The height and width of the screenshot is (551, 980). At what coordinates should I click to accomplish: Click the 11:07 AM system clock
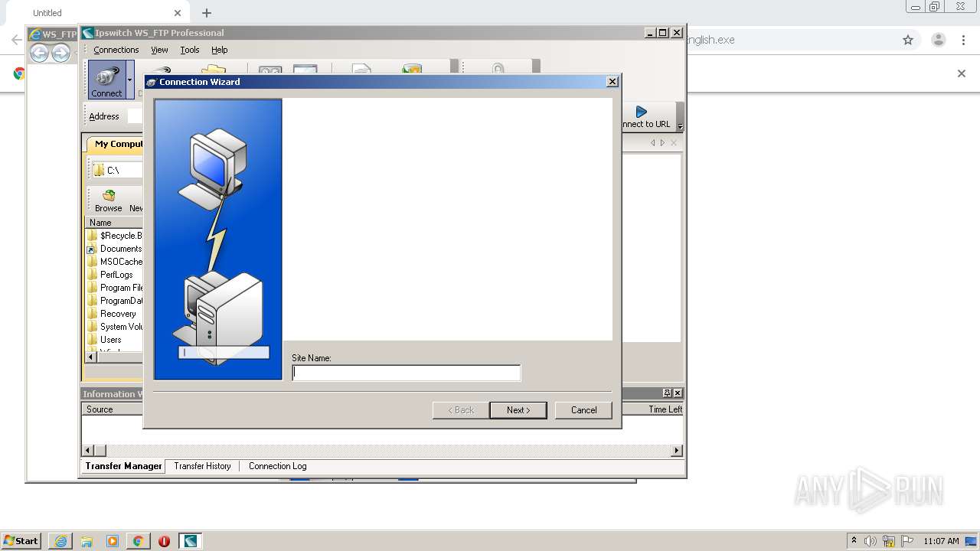941,541
